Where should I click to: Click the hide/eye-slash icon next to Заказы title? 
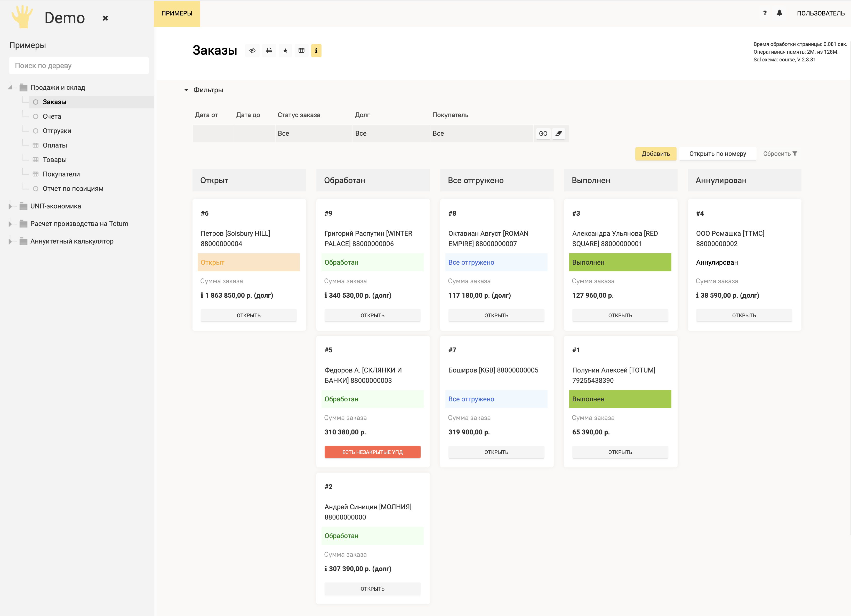(x=253, y=50)
